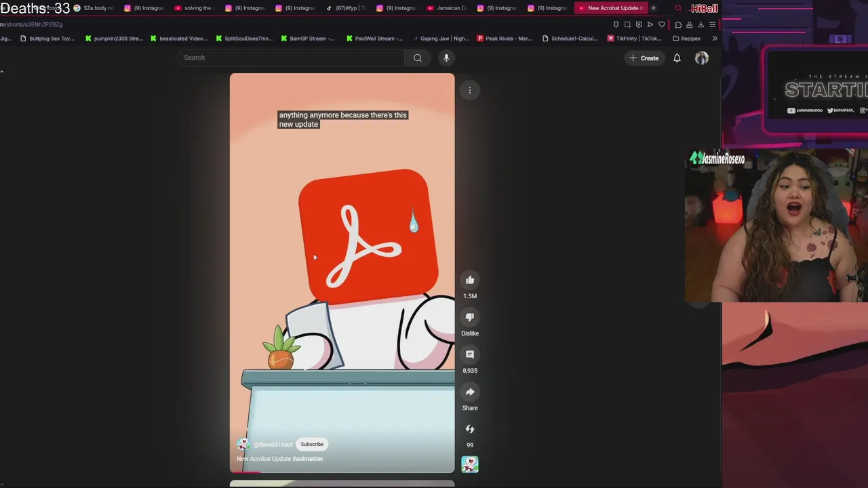Screen dimensions: 868x488
Task: Like the Short with 1.5M likes
Action: pyautogui.click(x=470, y=280)
